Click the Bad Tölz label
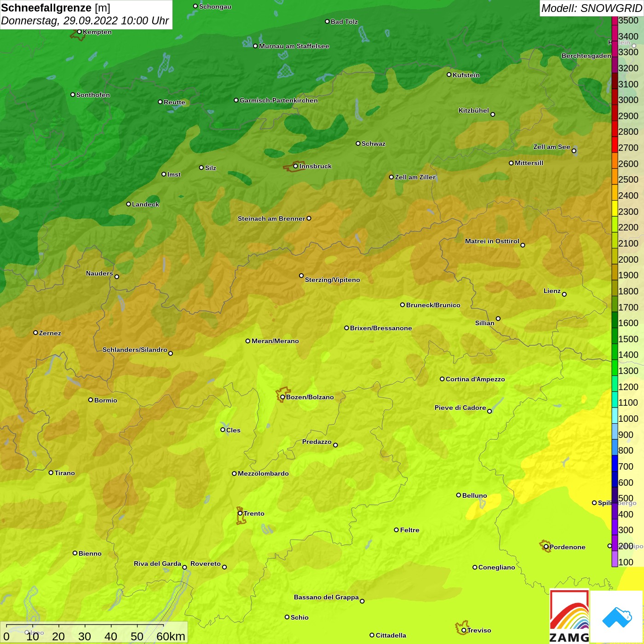 pyautogui.click(x=344, y=22)
